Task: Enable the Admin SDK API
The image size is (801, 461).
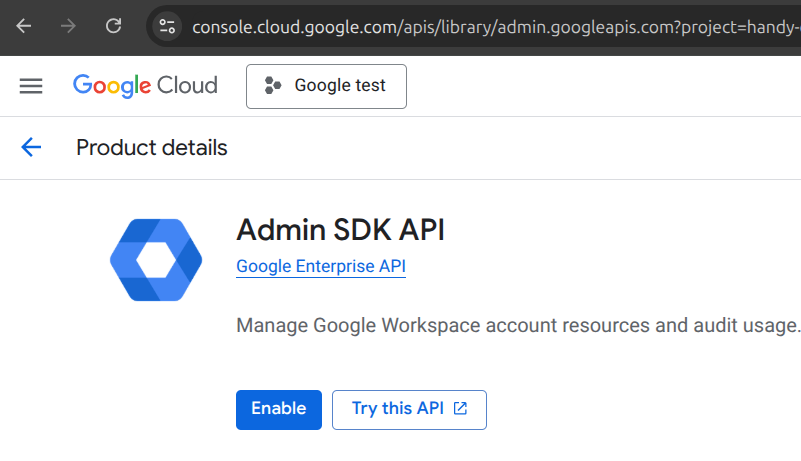Action: 278,409
